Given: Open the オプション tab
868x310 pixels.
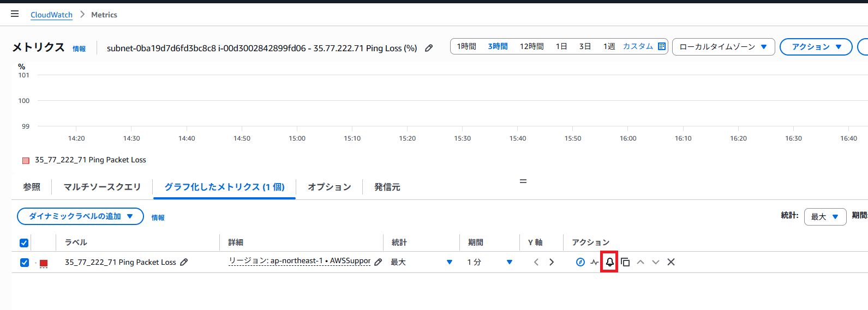Looking at the screenshot, I should (330, 187).
